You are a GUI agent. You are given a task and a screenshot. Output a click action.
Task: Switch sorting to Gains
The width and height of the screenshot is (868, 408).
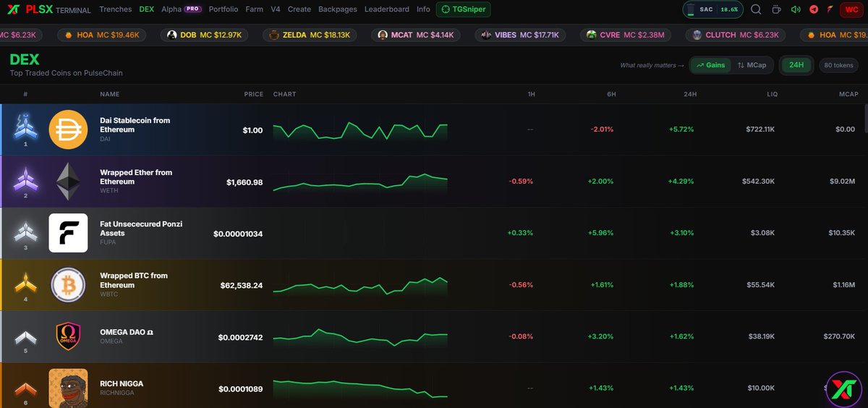point(710,65)
